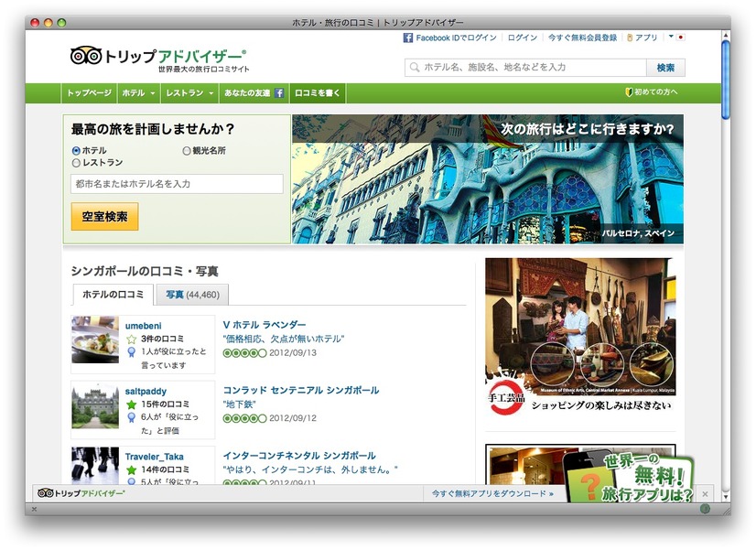Open the language dropdown arrow beside the flag
This screenshot has width=756, height=550.
pos(671,37)
